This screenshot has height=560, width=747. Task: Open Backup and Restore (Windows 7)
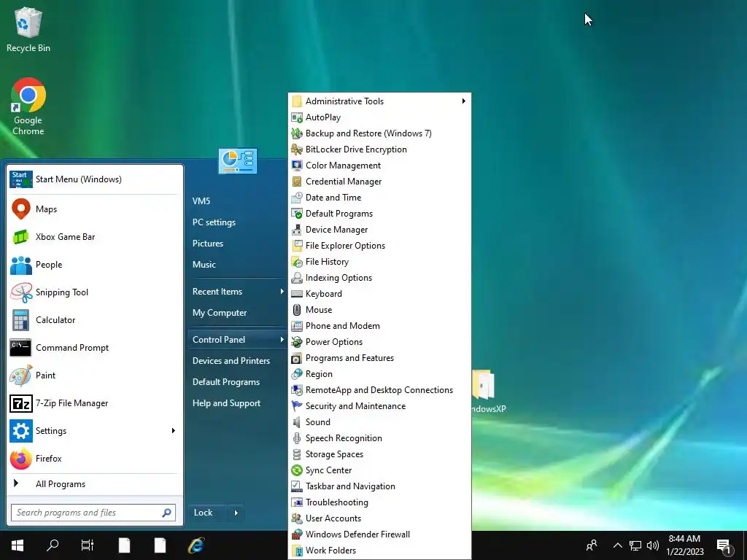[379, 133]
